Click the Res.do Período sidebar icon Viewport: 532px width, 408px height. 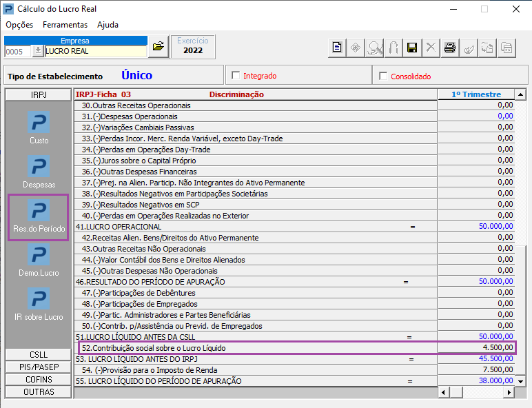(x=39, y=217)
